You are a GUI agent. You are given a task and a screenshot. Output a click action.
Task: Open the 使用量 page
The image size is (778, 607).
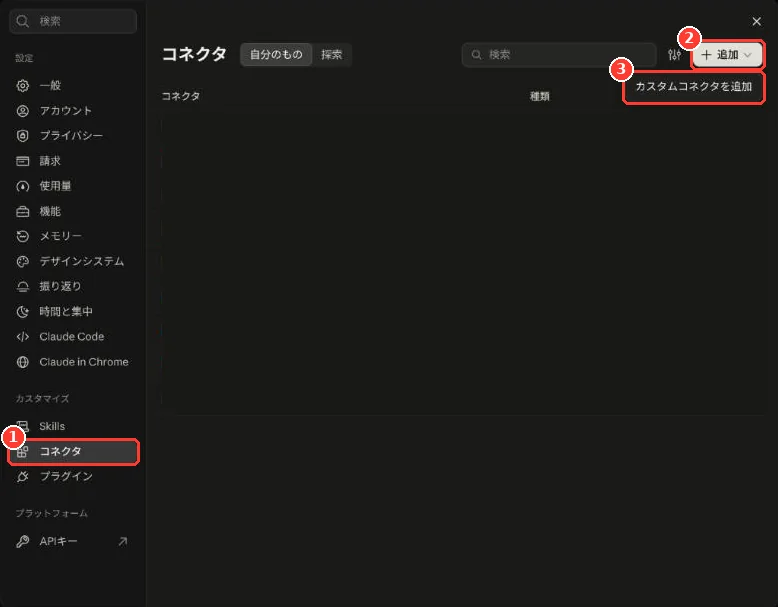tap(73, 186)
